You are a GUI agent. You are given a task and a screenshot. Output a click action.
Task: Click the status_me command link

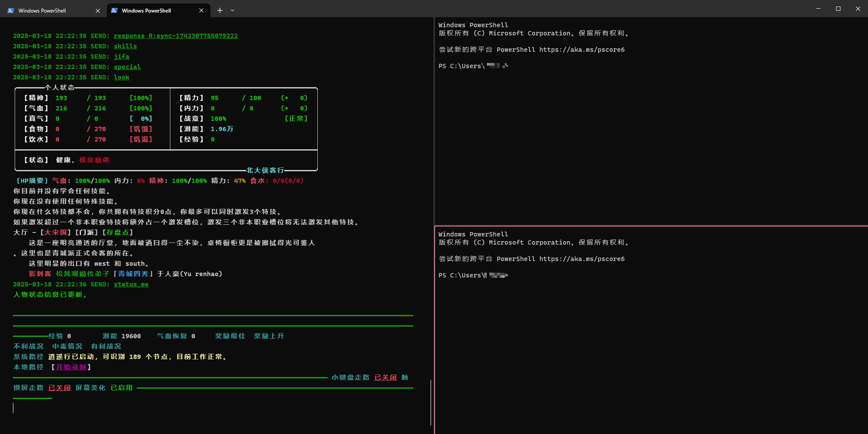point(131,284)
